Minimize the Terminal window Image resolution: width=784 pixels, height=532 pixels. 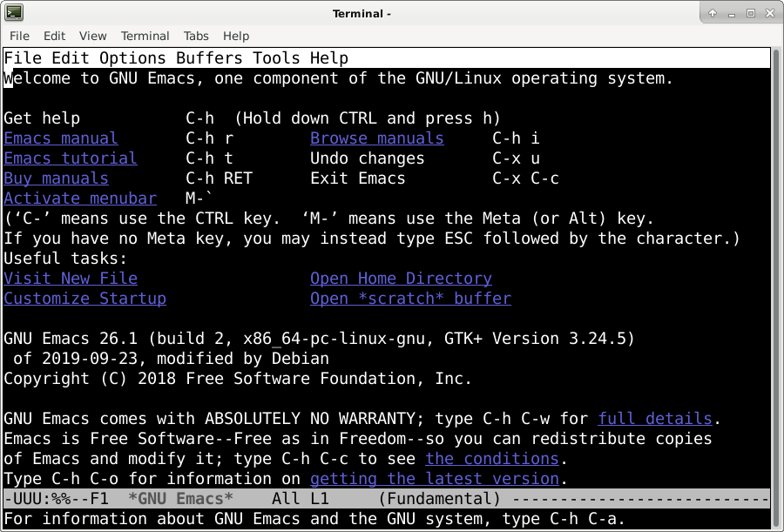point(732,14)
